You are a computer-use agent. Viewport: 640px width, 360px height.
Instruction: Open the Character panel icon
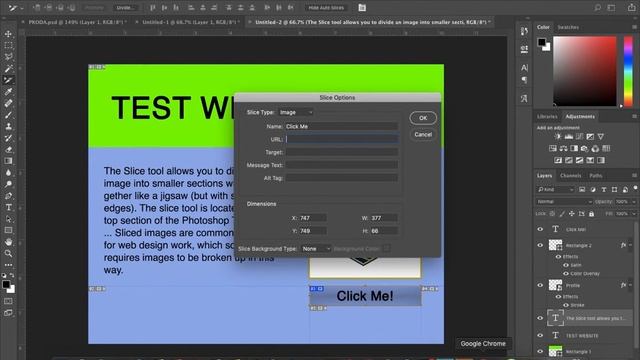coord(524,68)
